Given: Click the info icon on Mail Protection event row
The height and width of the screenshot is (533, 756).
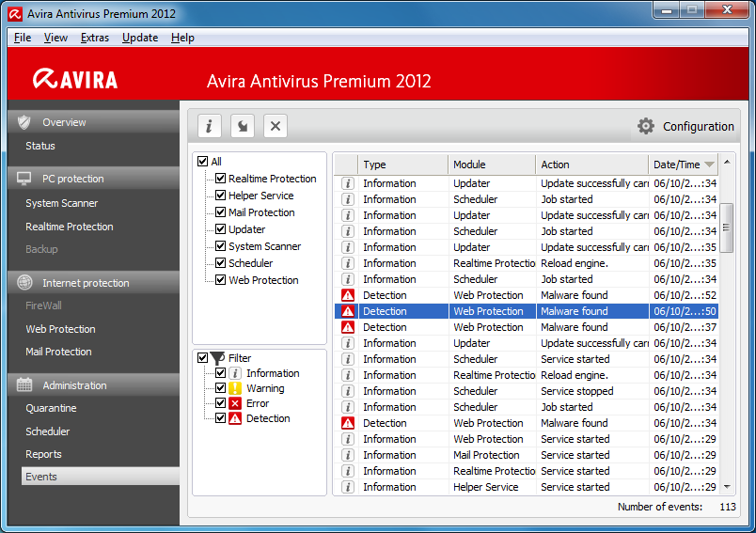Looking at the screenshot, I should [x=348, y=455].
